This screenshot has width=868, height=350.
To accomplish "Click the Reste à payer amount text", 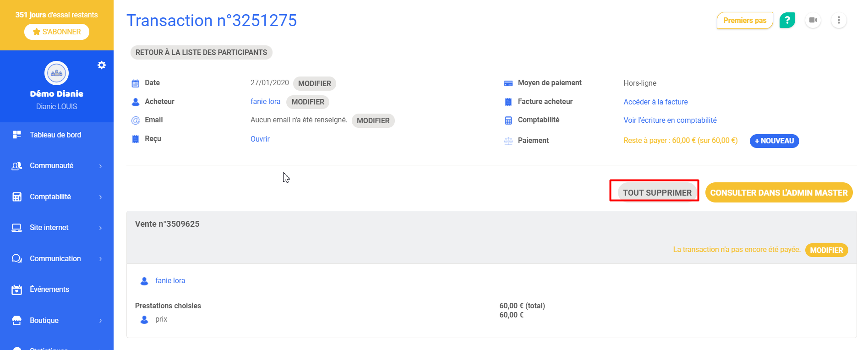I will pyautogui.click(x=681, y=140).
